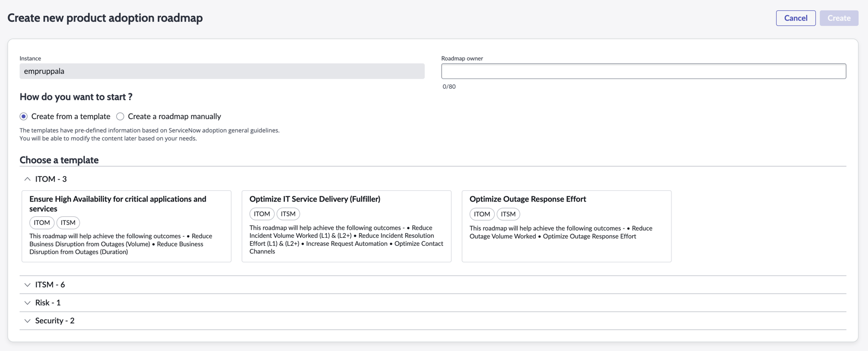The image size is (868, 351).
Task: Click the How do you want to start heading
Action: [x=76, y=96]
